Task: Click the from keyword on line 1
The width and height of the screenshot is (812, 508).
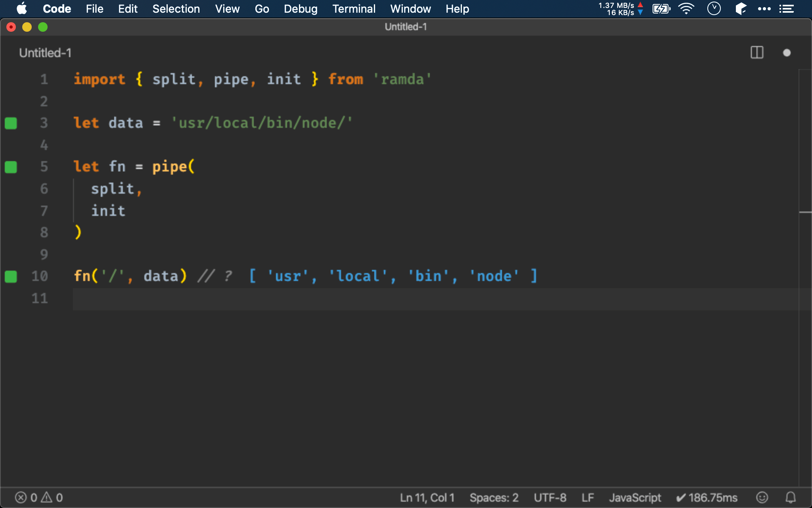Action: click(345, 79)
